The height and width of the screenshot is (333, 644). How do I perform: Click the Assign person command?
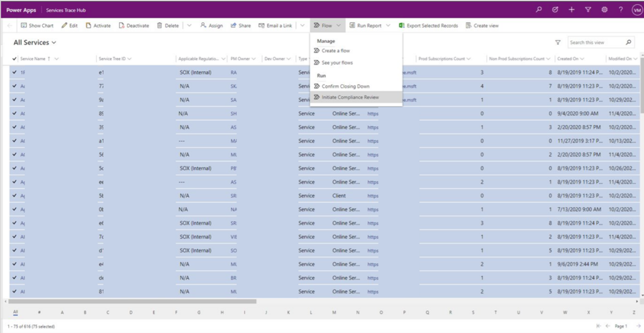click(211, 25)
